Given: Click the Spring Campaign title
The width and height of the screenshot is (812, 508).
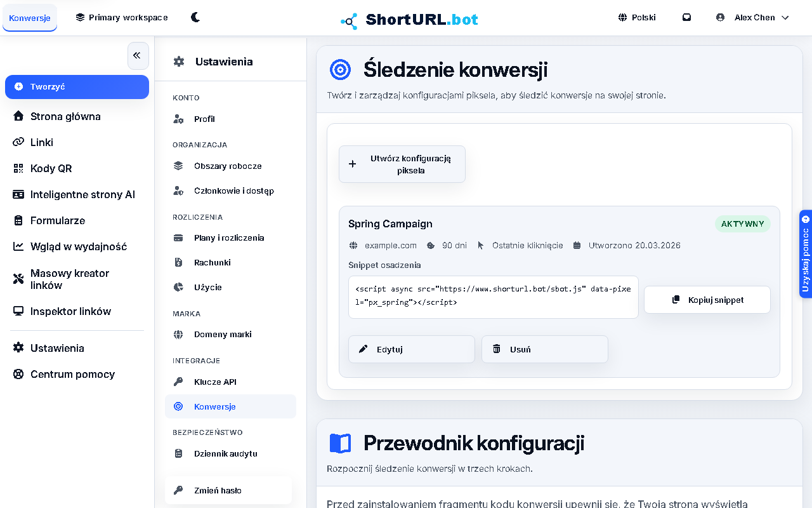Looking at the screenshot, I should 390,224.
